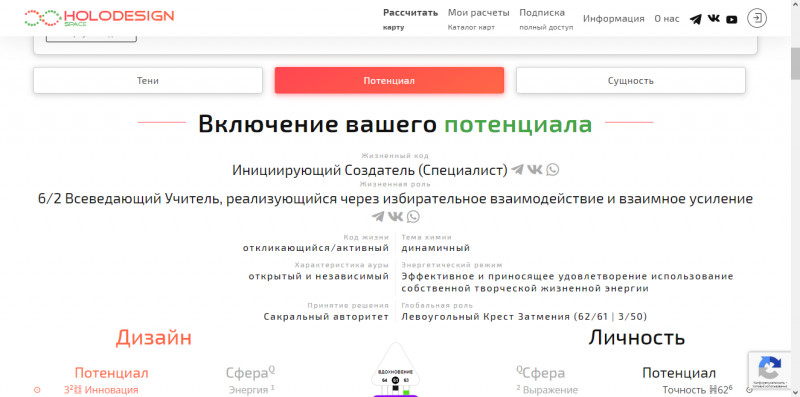Open the YouTube icon in the header
This screenshot has width=800, height=397.
click(732, 19)
